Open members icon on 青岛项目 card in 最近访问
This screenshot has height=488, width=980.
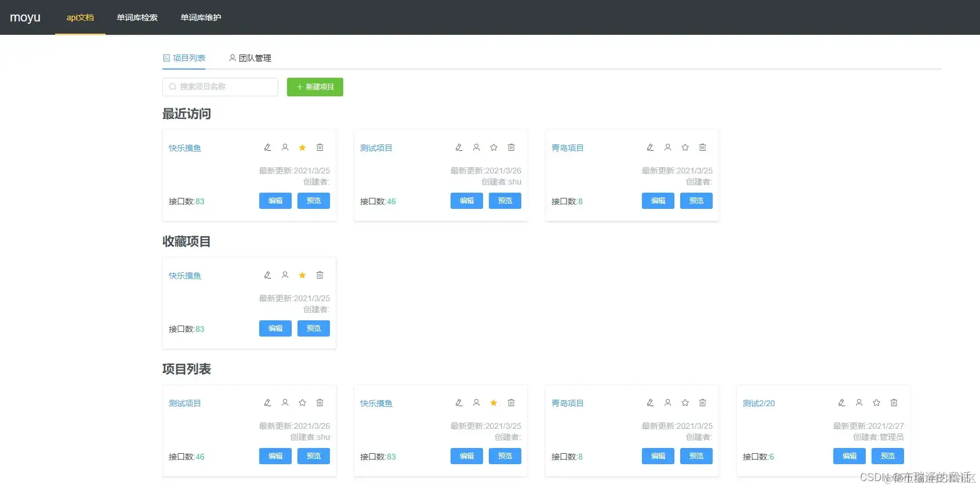point(667,147)
